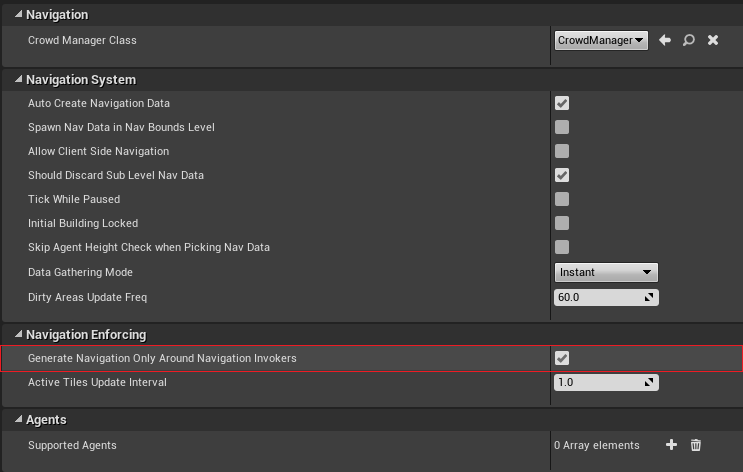Viewport: 743px width, 472px height.
Task: Open the Data Gathering Mode dropdown
Action: (606, 272)
